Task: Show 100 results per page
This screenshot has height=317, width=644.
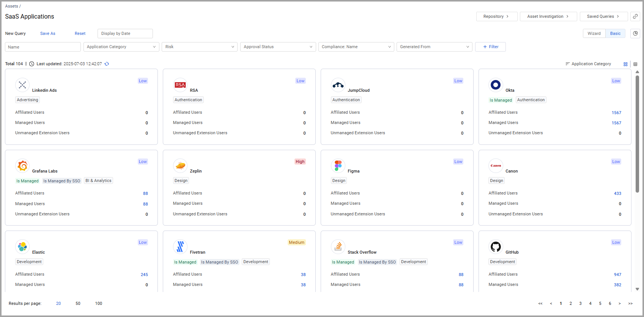Action: (99, 303)
